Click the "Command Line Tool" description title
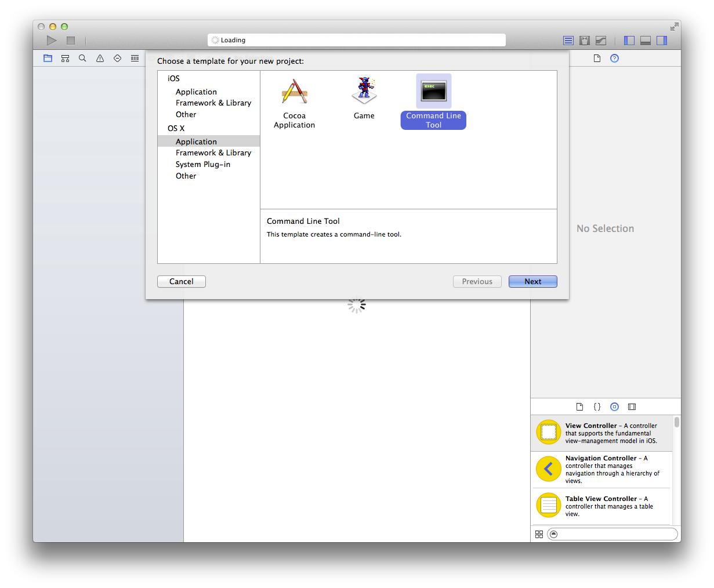Screen dimensions: 714x588 [x=303, y=221]
